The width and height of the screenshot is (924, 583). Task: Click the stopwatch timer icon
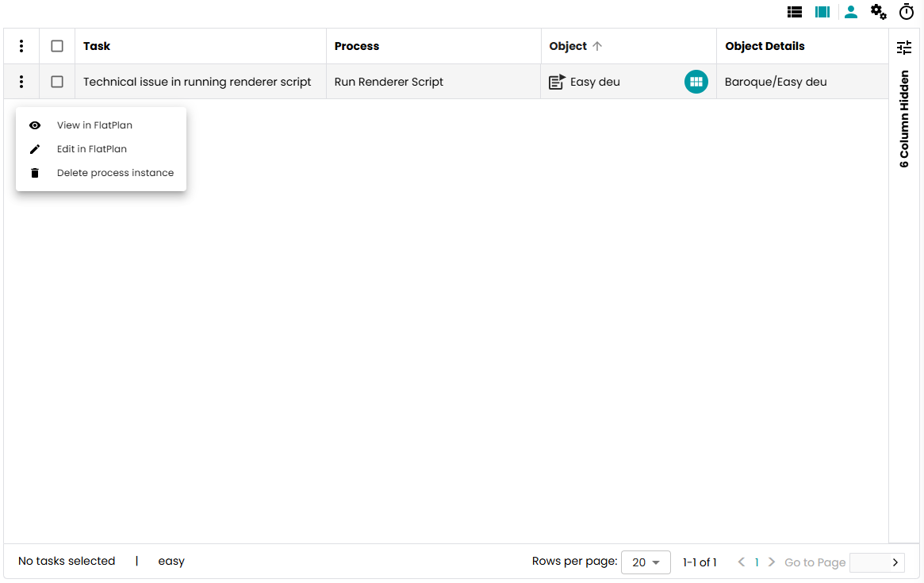[906, 12]
